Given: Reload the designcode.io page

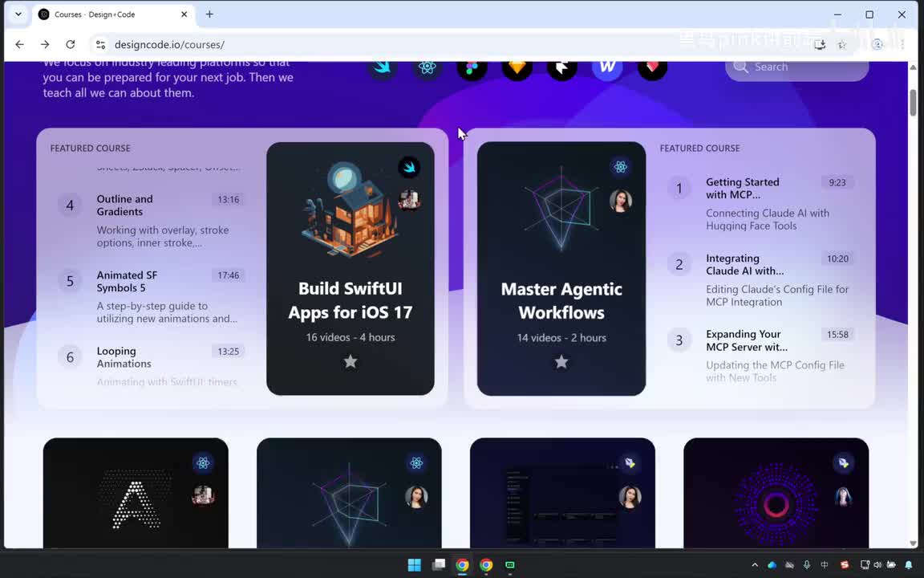Looking at the screenshot, I should click(x=70, y=44).
